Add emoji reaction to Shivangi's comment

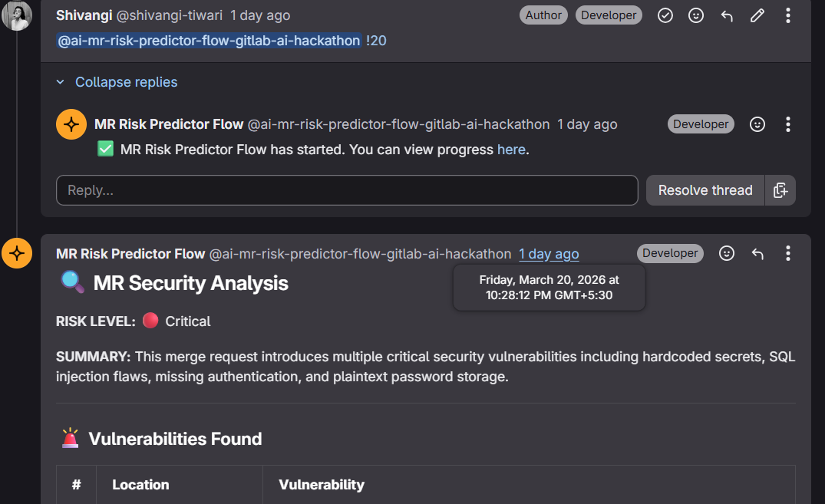coord(696,15)
